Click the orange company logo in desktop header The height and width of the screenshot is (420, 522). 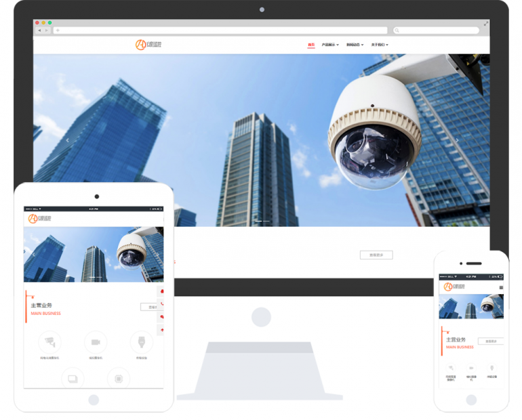(148, 45)
